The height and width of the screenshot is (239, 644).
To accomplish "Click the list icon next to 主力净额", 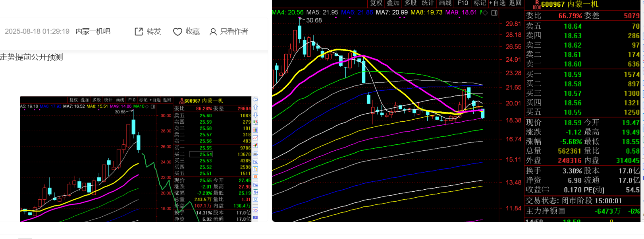I will click(562, 211).
